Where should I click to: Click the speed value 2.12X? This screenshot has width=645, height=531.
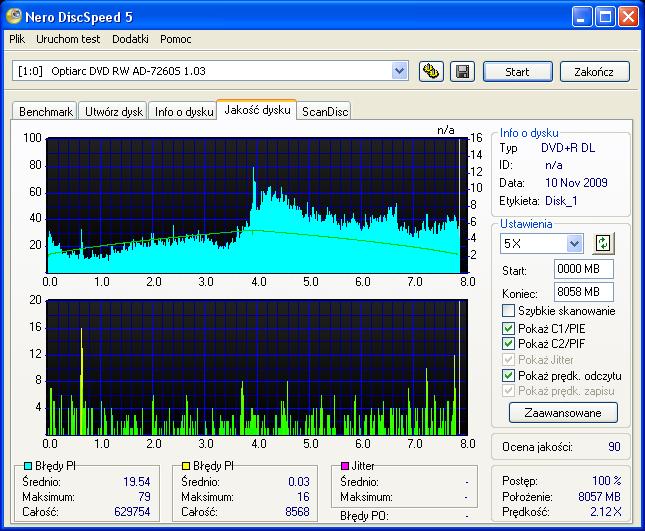606,512
